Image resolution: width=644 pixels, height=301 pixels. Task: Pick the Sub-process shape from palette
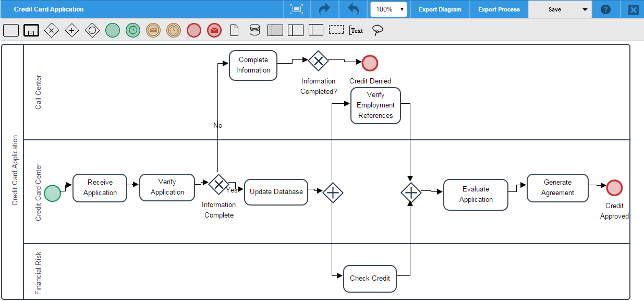31,30
